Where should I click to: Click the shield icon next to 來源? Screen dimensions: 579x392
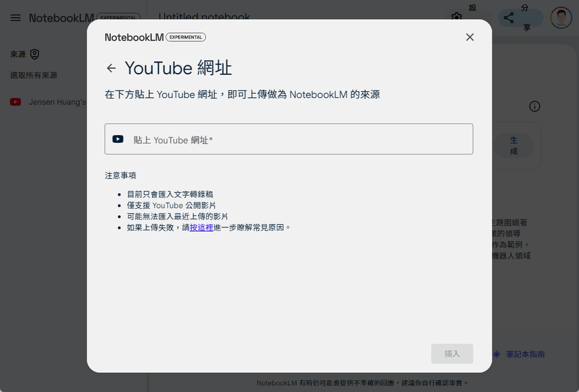34,54
